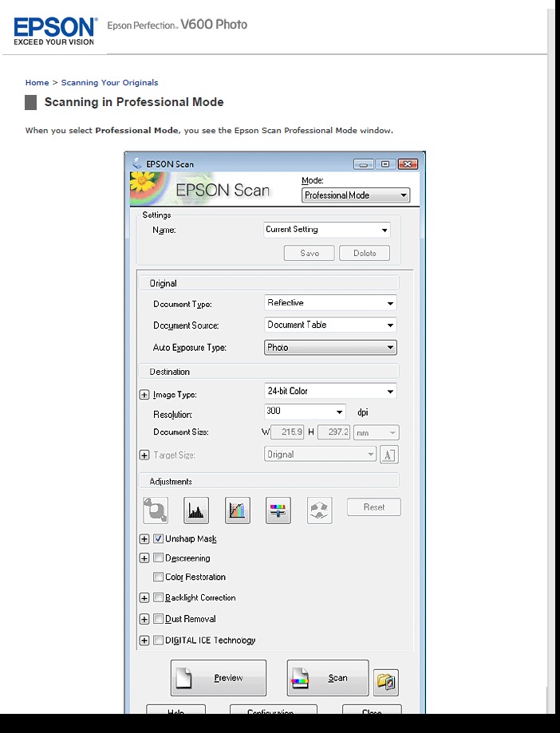Open the Mode dropdown showing Professional Mode
This screenshot has width=560, height=733.
[x=356, y=195]
